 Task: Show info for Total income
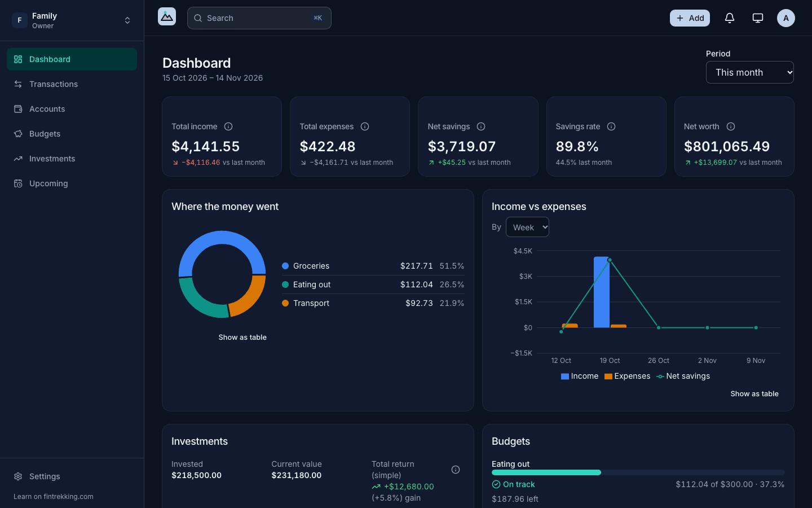[x=228, y=126]
